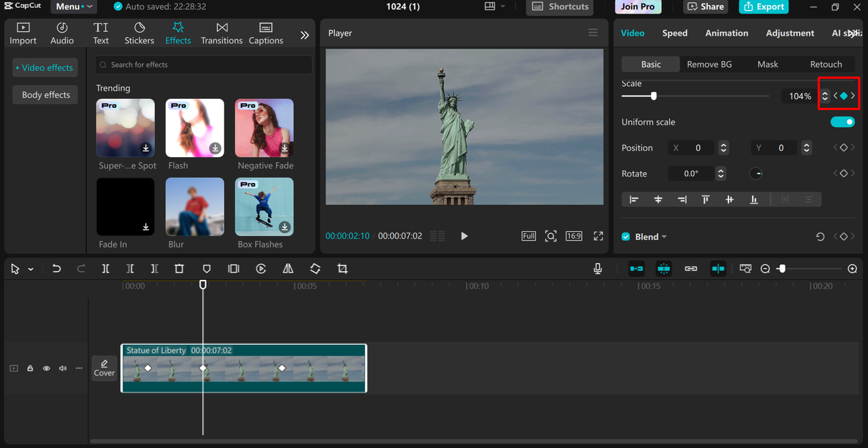Toggle timeline linkage chain icon

click(x=691, y=269)
